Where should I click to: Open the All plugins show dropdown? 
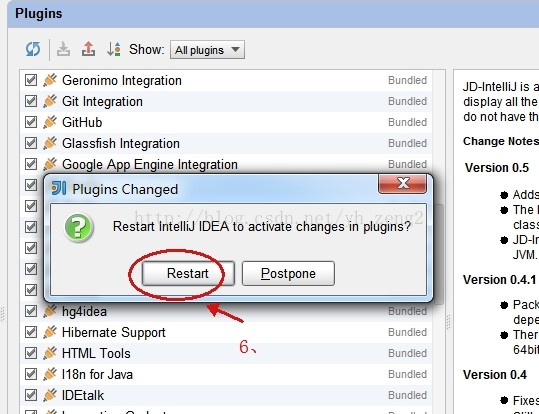point(207,50)
